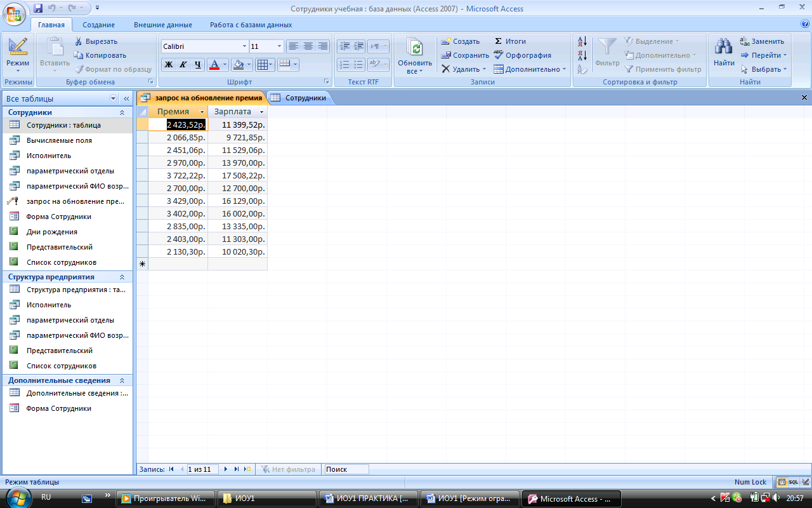This screenshot has height=508, width=812.
Task: Toggle underline formatting Ч
Action: click(198, 64)
